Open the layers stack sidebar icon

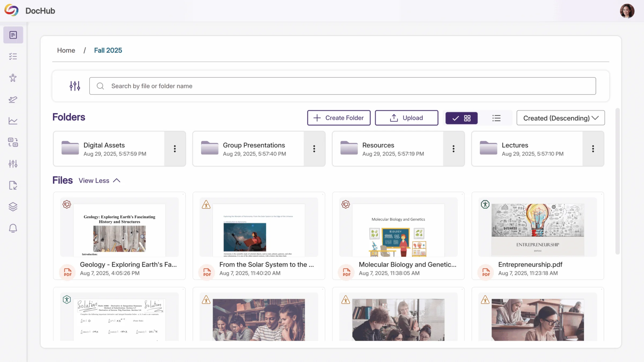click(x=13, y=207)
